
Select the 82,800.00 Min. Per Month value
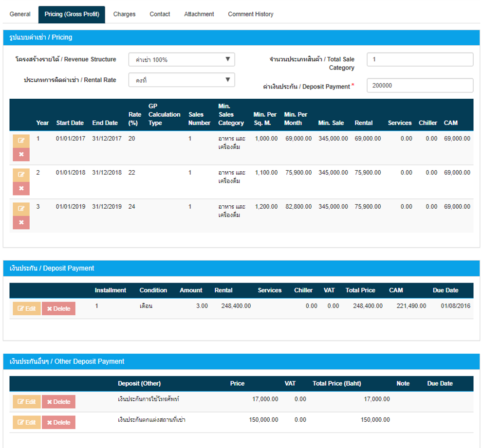[x=298, y=207]
